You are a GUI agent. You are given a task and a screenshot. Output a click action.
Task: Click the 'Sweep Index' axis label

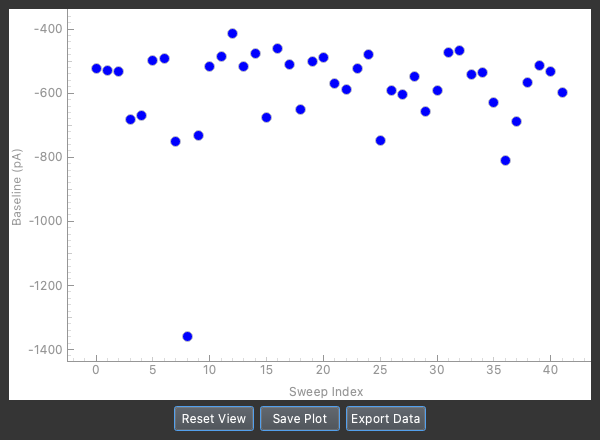[x=326, y=391]
